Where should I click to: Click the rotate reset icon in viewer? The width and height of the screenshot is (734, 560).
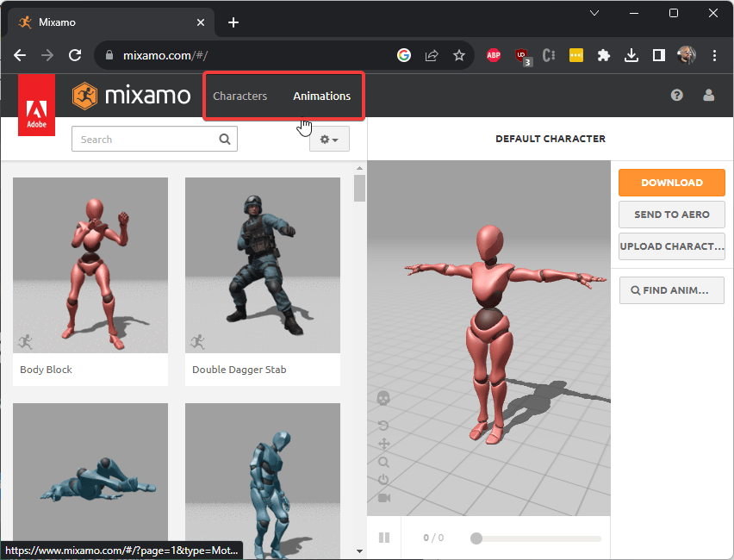[x=383, y=425]
